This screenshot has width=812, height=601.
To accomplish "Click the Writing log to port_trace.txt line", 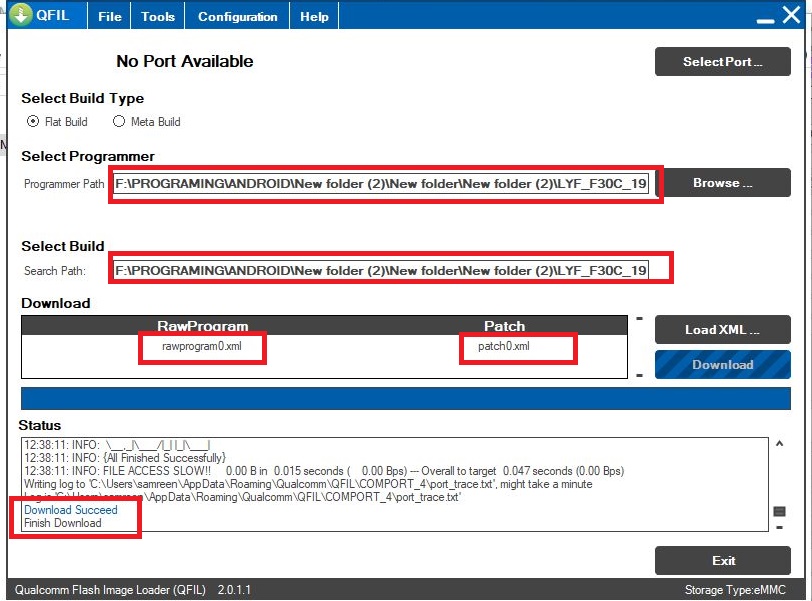I will pos(308,484).
